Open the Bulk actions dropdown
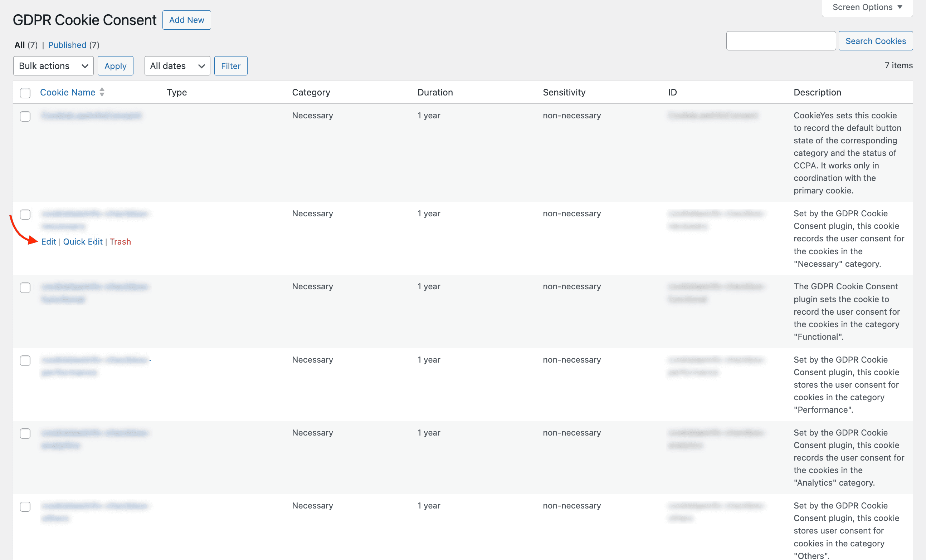 (x=53, y=66)
